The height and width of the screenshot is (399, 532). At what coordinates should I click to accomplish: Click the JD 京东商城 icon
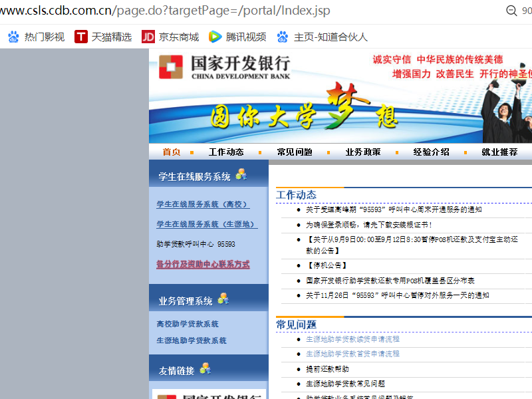point(149,37)
